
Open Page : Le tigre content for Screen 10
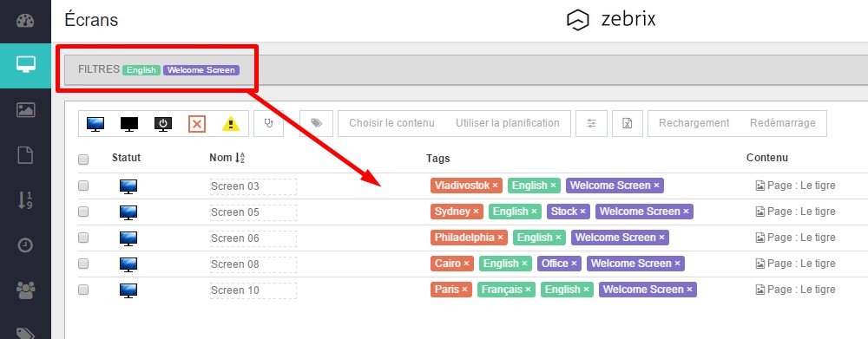(795, 290)
